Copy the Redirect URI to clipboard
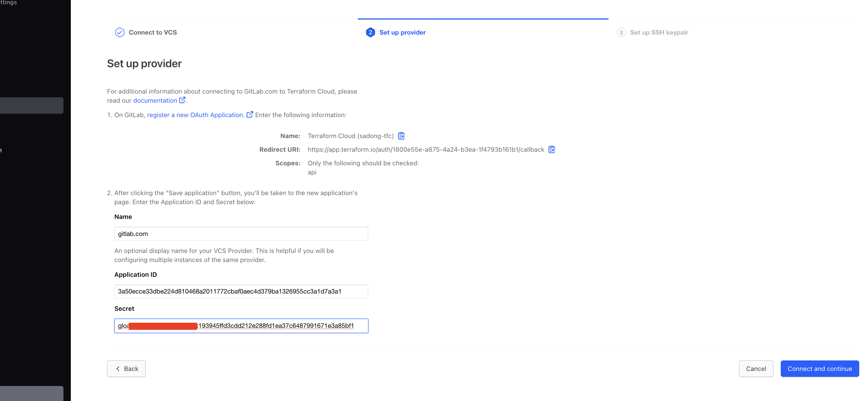The height and width of the screenshot is (401, 868). click(x=552, y=149)
